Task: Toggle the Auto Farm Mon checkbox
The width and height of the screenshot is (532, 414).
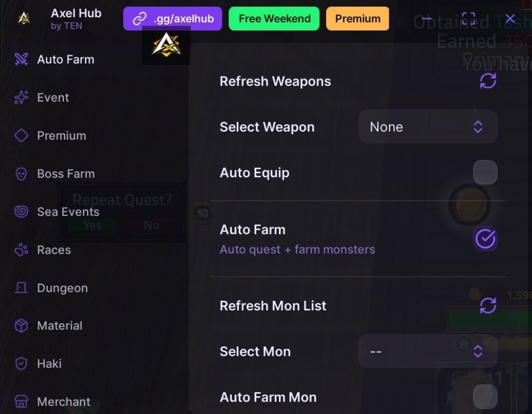Action: 485,397
